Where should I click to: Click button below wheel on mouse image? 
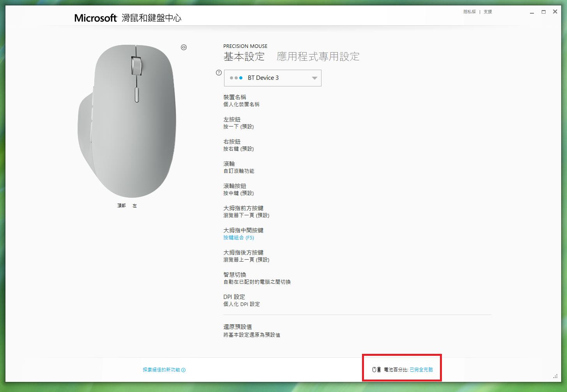137,95
